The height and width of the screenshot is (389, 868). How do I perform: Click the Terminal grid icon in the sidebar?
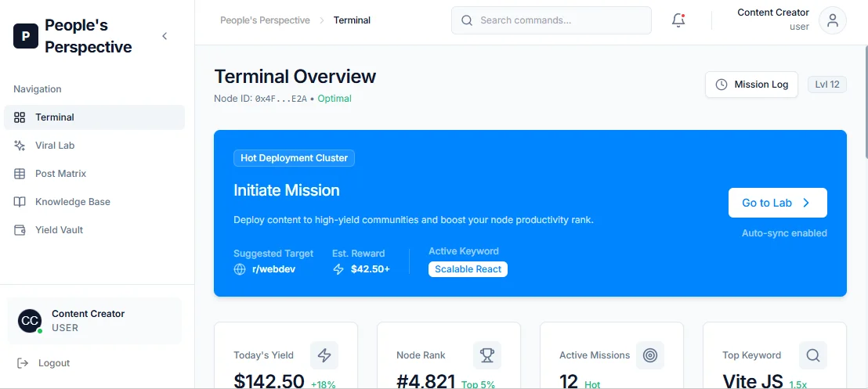point(20,117)
